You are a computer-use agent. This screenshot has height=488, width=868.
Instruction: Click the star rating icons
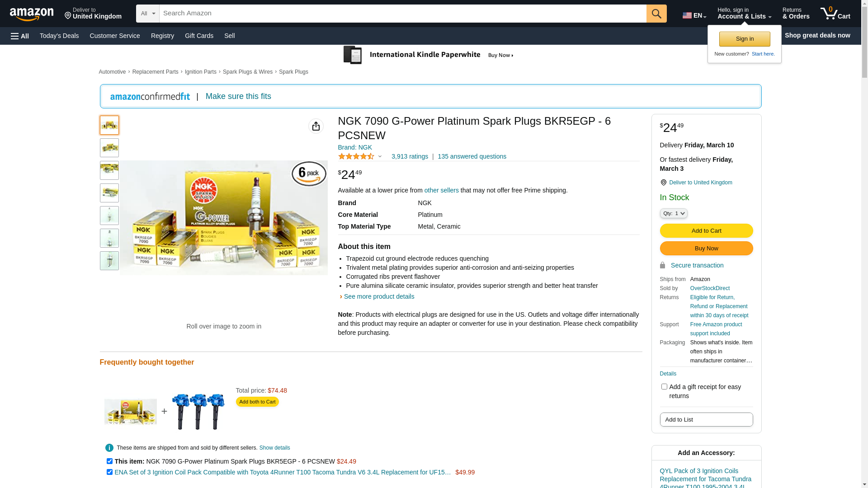click(356, 156)
